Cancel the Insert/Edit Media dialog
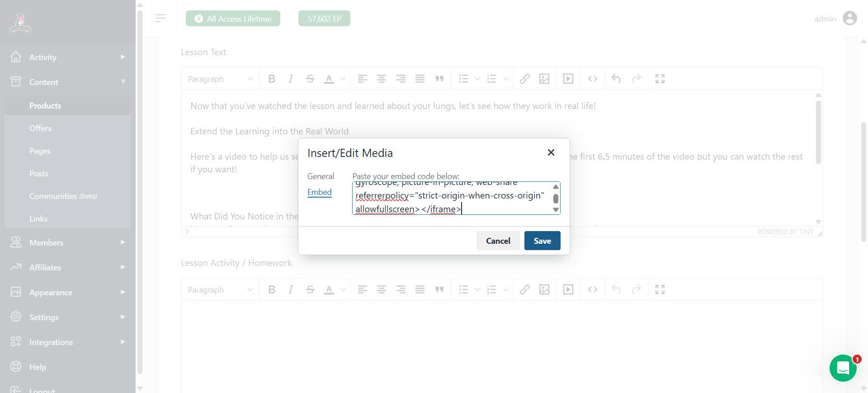868x393 pixels. 498,241
